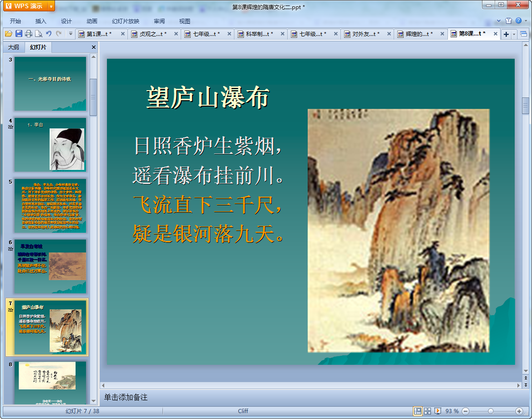Close the 贞观之...t document tab
The width and height of the screenshot is (532, 419).
pyautogui.click(x=176, y=34)
